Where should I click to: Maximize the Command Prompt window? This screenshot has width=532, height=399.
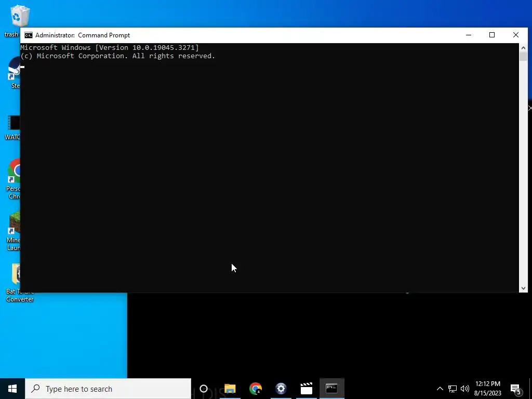[x=492, y=35]
